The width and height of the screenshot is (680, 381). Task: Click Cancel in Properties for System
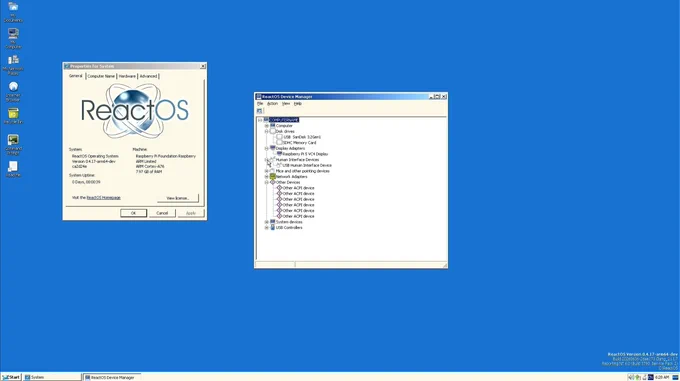pyautogui.click(x=162, y=213)
